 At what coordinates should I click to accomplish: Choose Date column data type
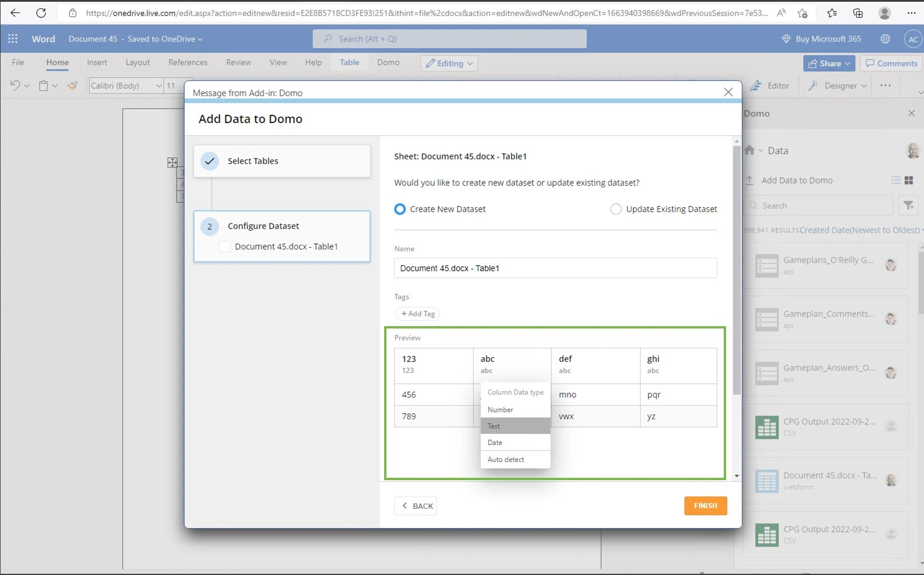click(515, 443)
